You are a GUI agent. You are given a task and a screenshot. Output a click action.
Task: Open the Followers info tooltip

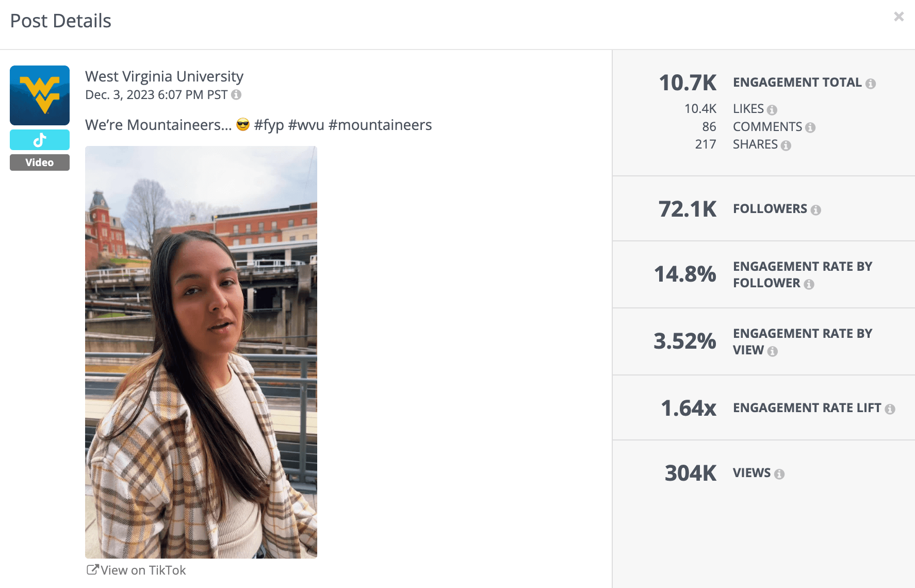[816, 209]
